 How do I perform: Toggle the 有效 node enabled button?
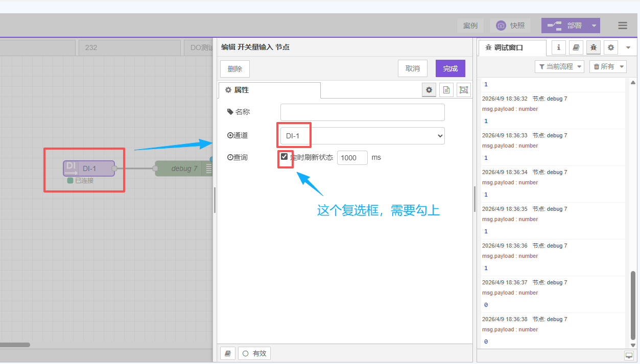tap(254, 353)
